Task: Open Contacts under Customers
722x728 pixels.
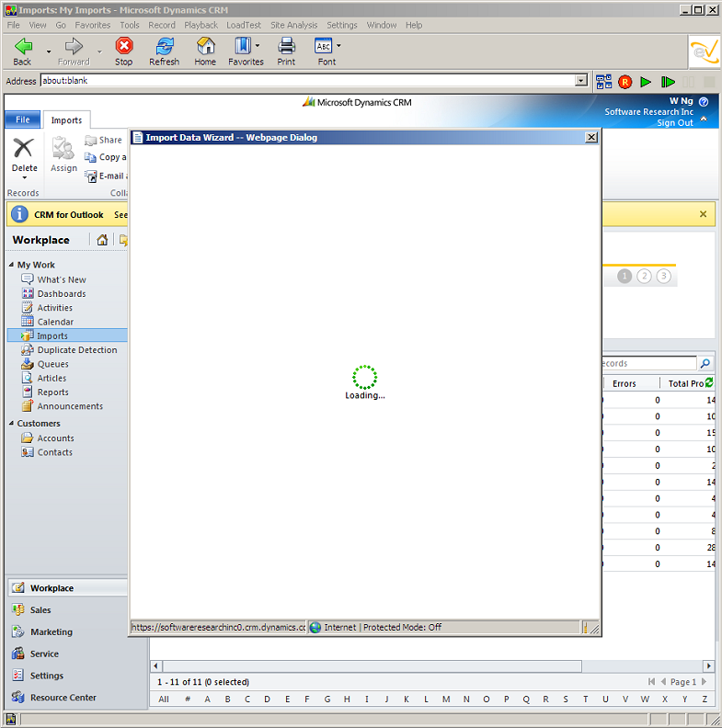Action: (x=55, y=452)
